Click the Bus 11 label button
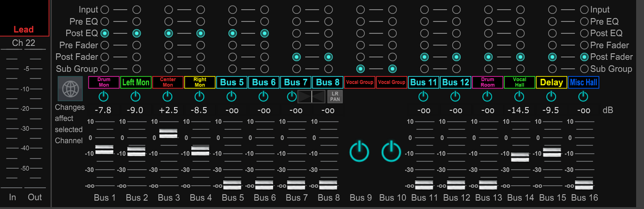Image resolution: width=644 pixels, height=209 pixels. tap(424, 82)
